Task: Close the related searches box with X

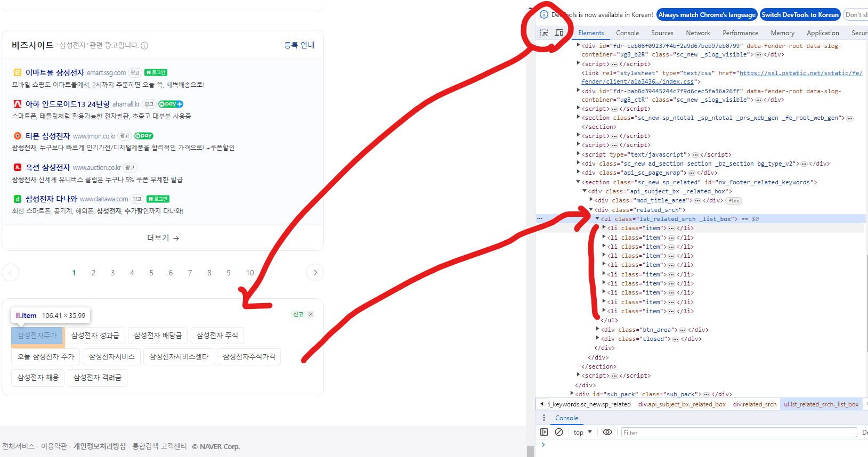Action: (311, 314)
